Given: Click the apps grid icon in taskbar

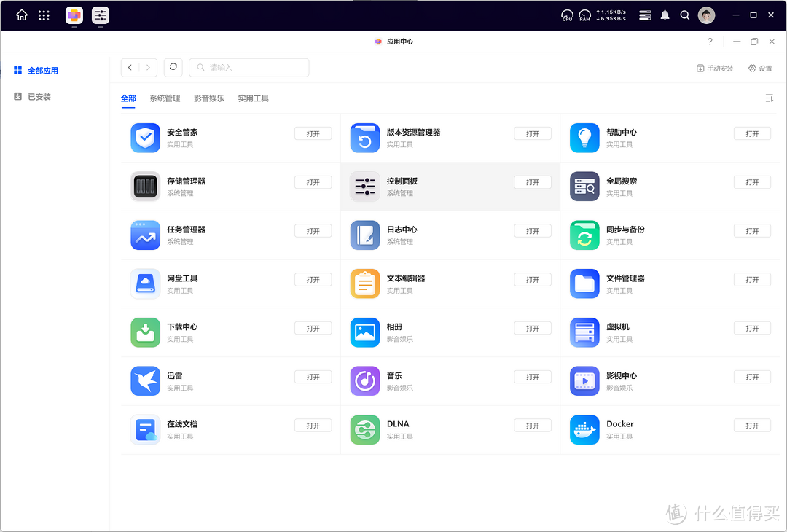Looking at the screenshot, I should pos(44,15).
